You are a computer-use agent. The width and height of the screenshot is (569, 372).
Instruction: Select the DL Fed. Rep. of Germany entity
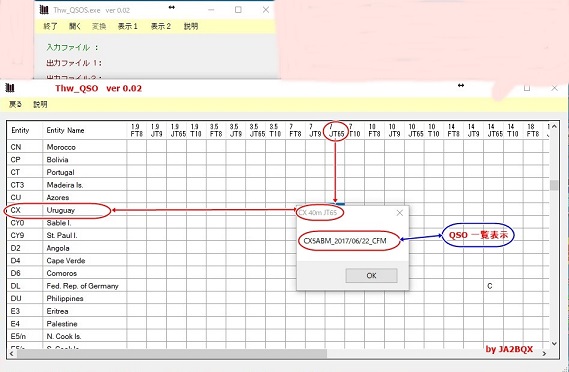(67, 286)
